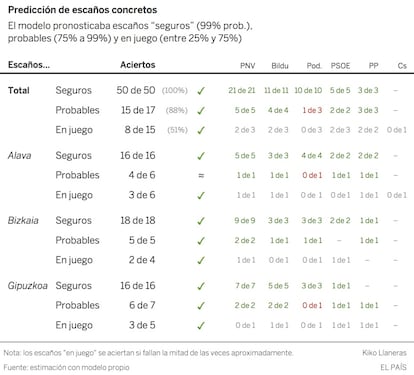This screenshot has width=414, height=375.
Task: Click the equals sign in Alava Probables row
Action: point(201,175)
